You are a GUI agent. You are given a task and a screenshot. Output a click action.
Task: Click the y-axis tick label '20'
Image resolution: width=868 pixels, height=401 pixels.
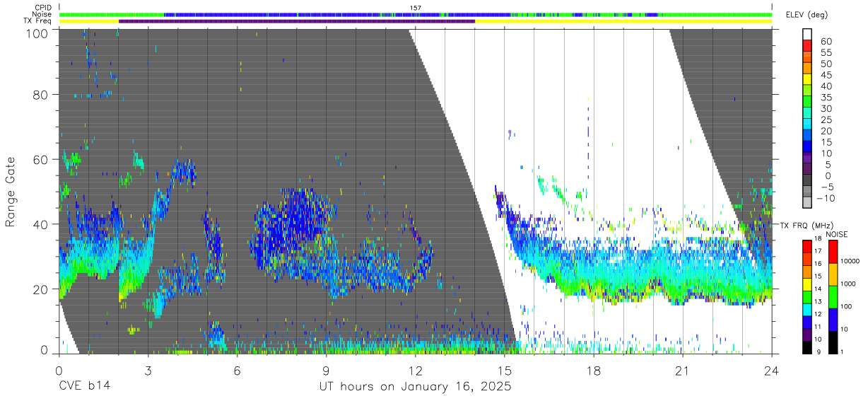coord(42,289)
